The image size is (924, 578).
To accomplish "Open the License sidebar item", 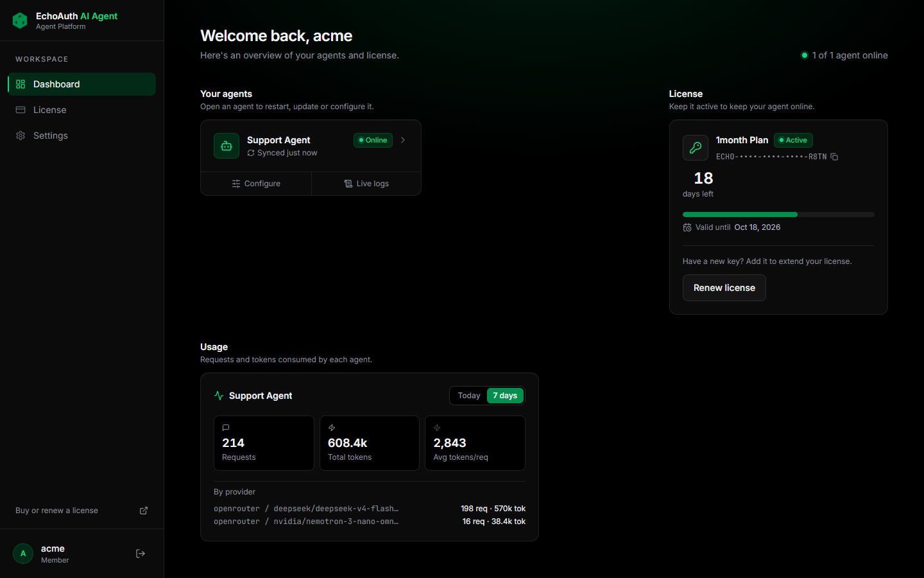I will click(81, 110).
